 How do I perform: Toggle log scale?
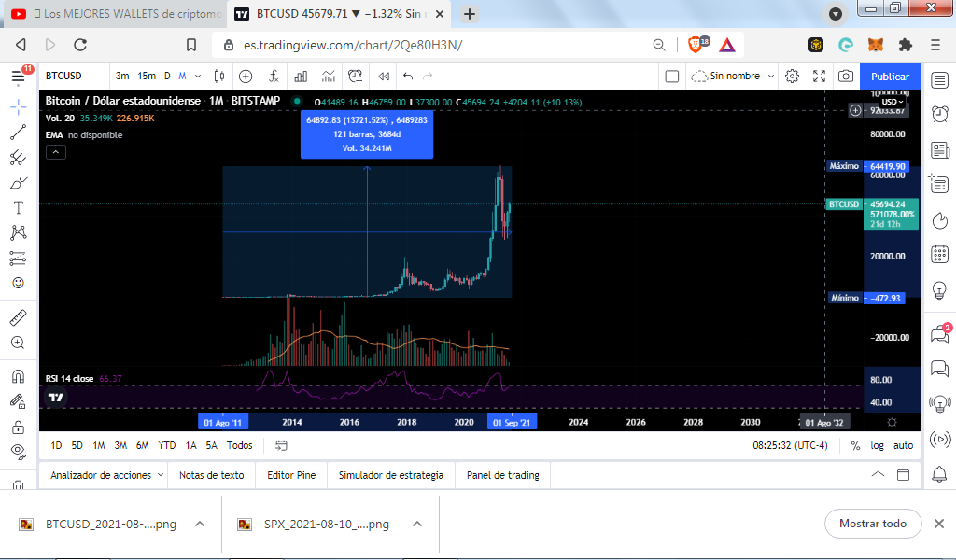coord(877,445)
